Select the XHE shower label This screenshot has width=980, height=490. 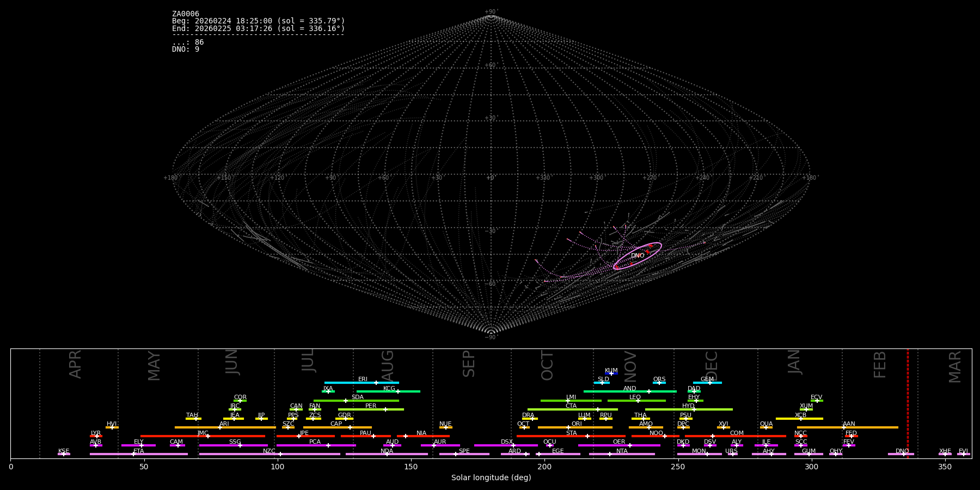(945, 451)
